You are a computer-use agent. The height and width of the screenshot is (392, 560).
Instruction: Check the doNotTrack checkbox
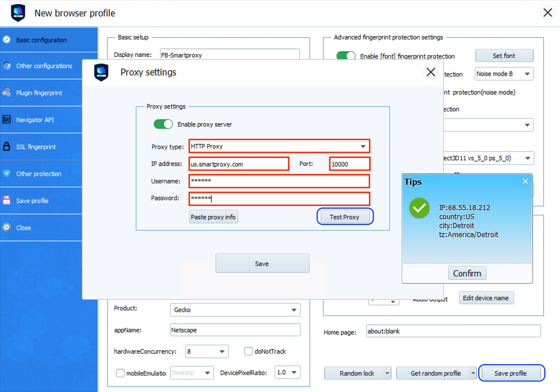pos(248,351)
